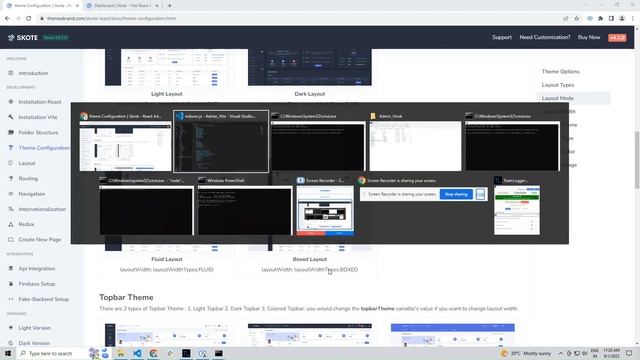Open weather widget showing Mostly sunny

coord(526,353)
